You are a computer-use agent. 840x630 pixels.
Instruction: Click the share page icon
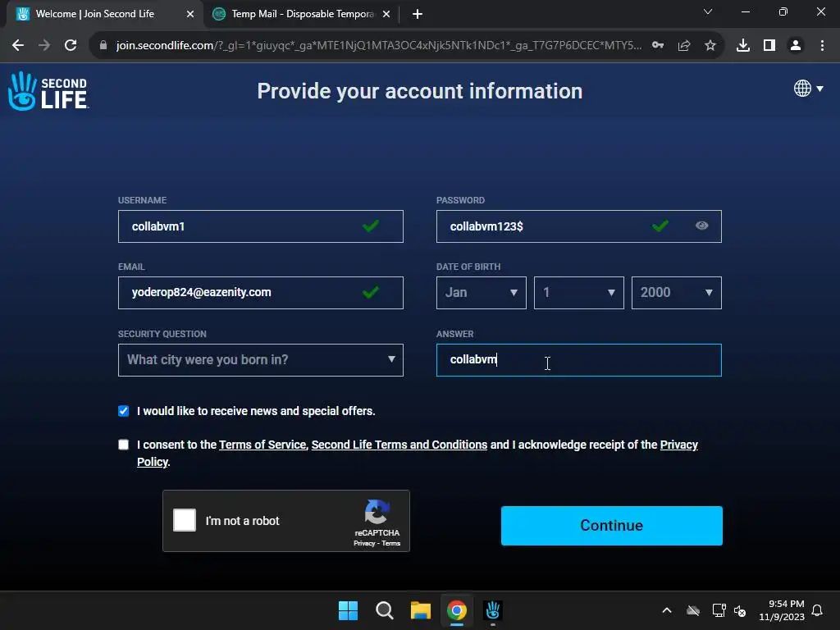[684, 46]
